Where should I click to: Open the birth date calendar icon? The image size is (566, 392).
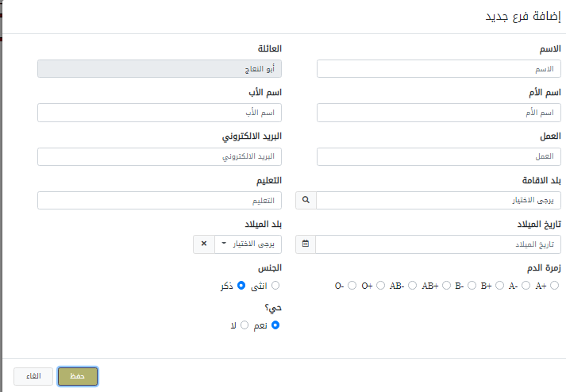click(306, 244)
